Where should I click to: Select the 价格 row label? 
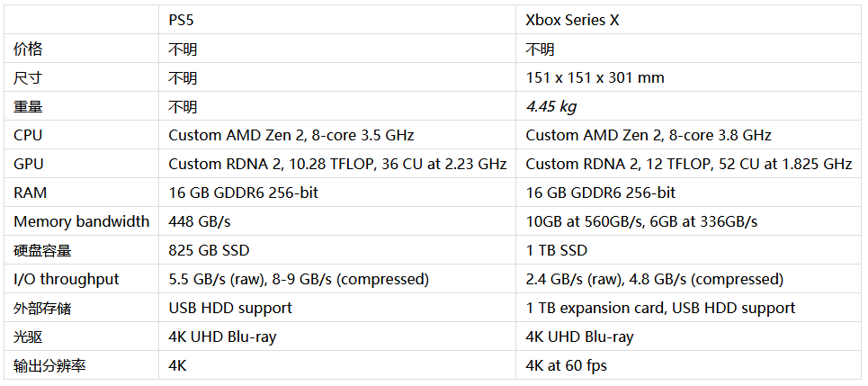coord(28,49)
